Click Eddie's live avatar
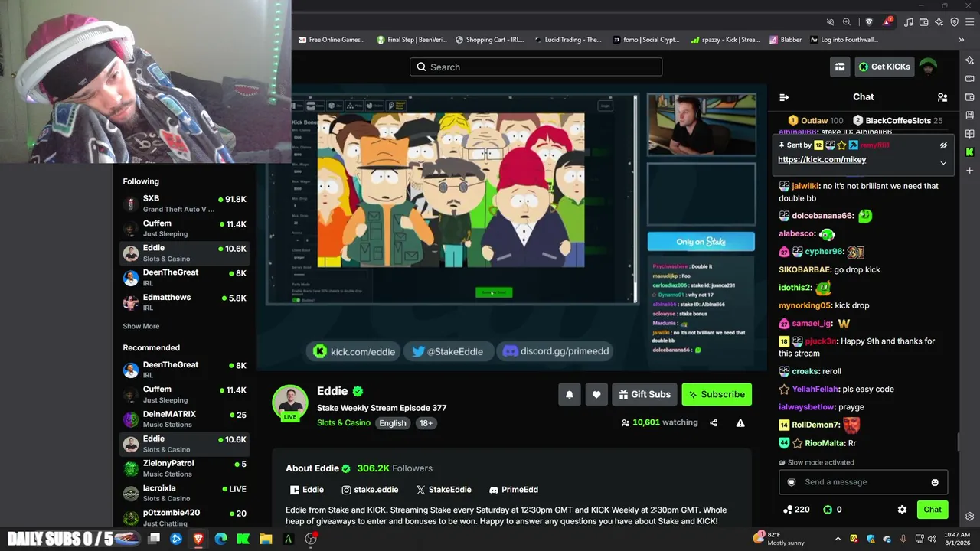Image resolution: width=980 pixels, height=551 pixels. click(290, 402)
